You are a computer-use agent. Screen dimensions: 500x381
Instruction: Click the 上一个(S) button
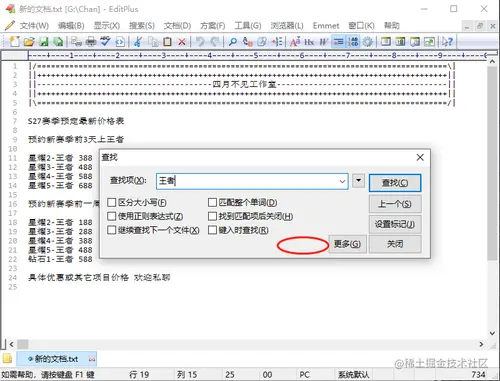(x=395, y=204)
